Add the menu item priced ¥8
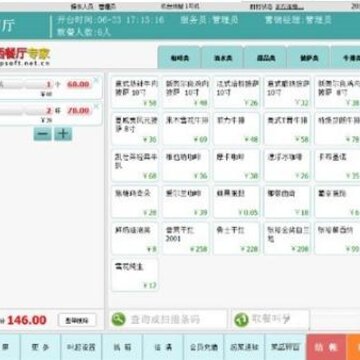Viewport: 360px width, 360px height. point(135,239)
